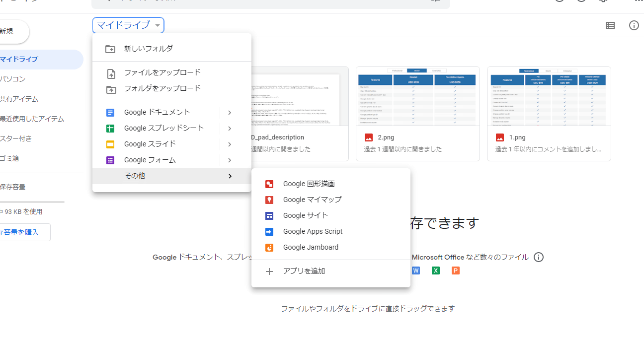This screenshot has width=644, height=338.
Task: Open the マイドライブ breadcrumb dropdown
Action: (128, 25)
